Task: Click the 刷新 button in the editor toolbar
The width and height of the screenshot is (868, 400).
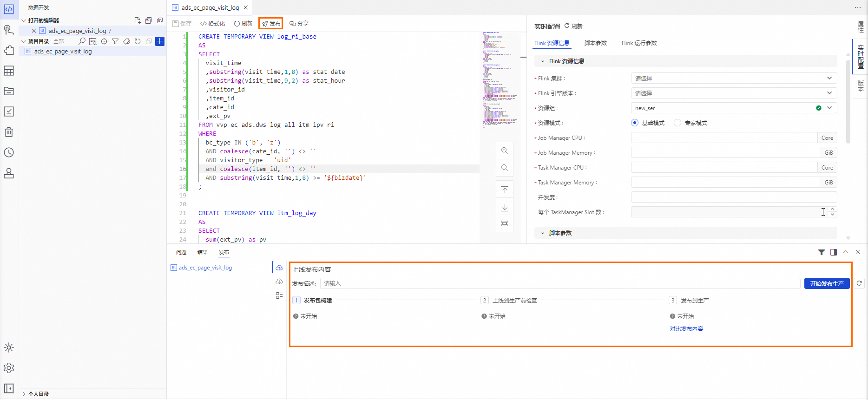Action: coord(243,23)
